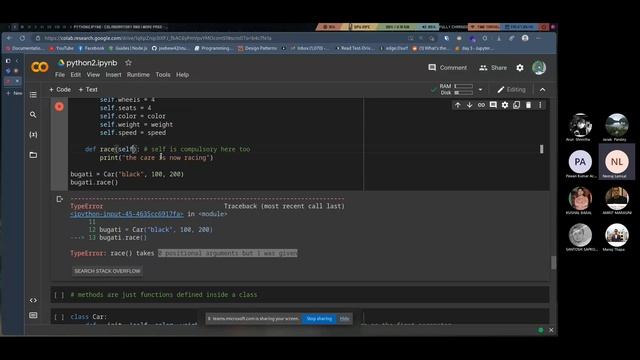Viewport: 640px width, 360px height.
Task: Add a comment to the cell icon
Action: [493, 105]
